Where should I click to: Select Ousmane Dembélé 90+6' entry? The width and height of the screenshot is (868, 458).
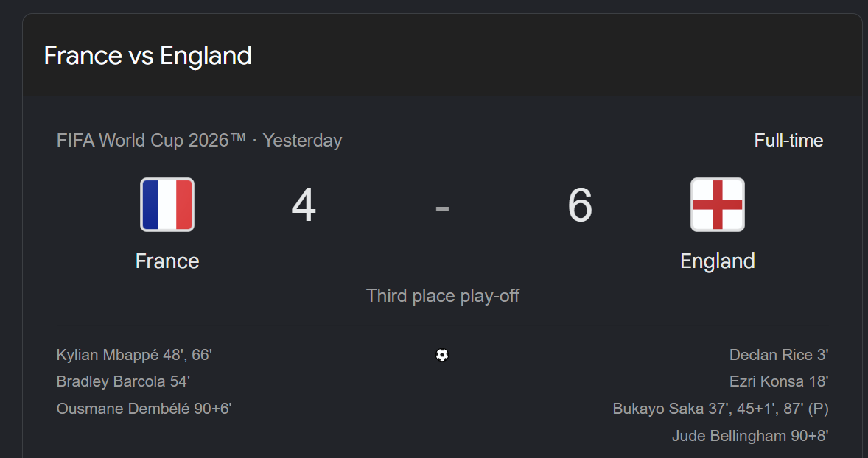pos(144,409)
